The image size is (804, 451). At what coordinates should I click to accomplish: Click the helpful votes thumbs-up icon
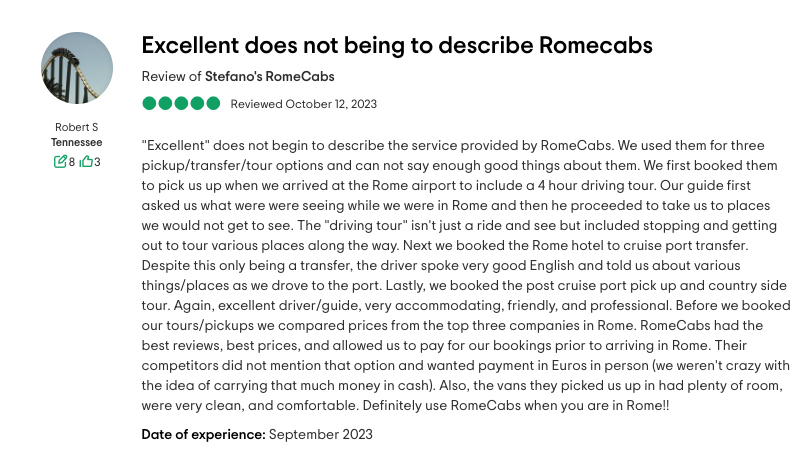coord(86,161)
